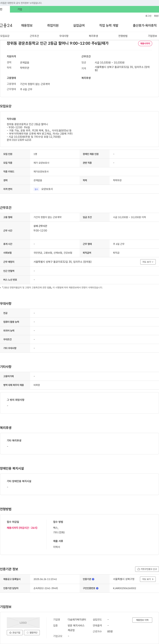Image resolution: width=159 pixels, height=644 pixels.
Task: Click the job title 장위동 광운초등학교 인근
Action: 58,43
